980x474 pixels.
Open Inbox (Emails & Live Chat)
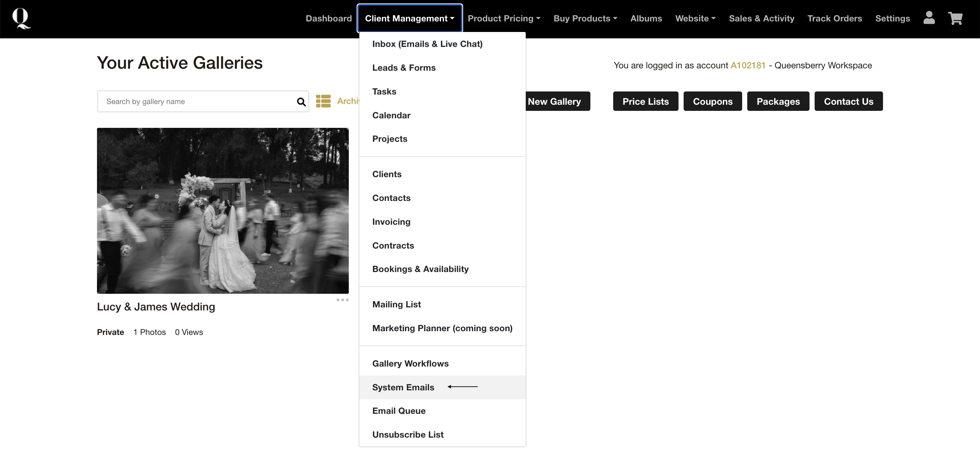(x=427, y=44)
